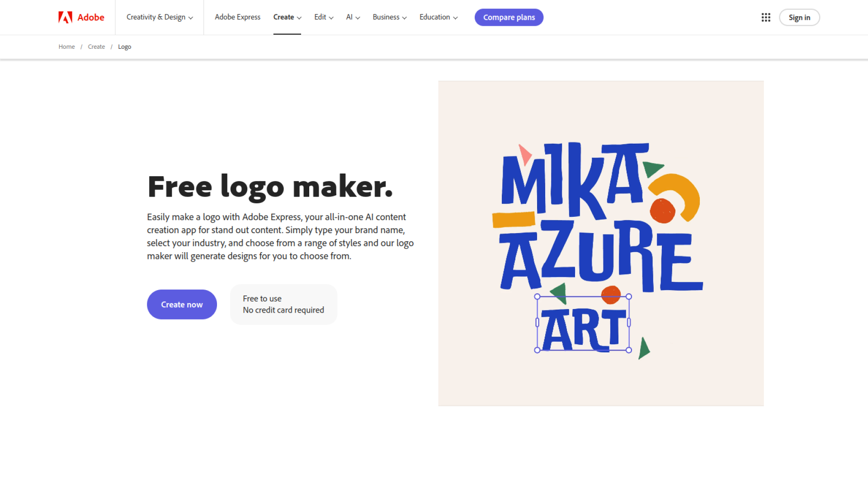
Task: Open the Create navigation menu
Action: 287,17
